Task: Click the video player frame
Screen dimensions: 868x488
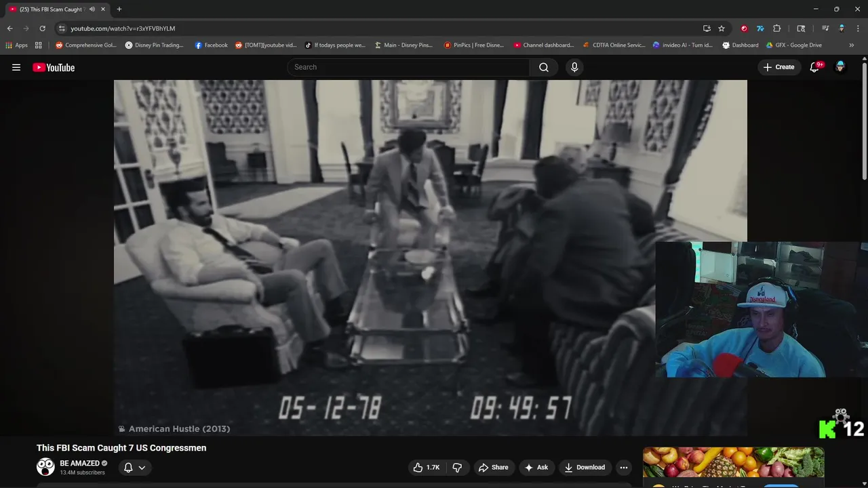Action: (430, 258)
